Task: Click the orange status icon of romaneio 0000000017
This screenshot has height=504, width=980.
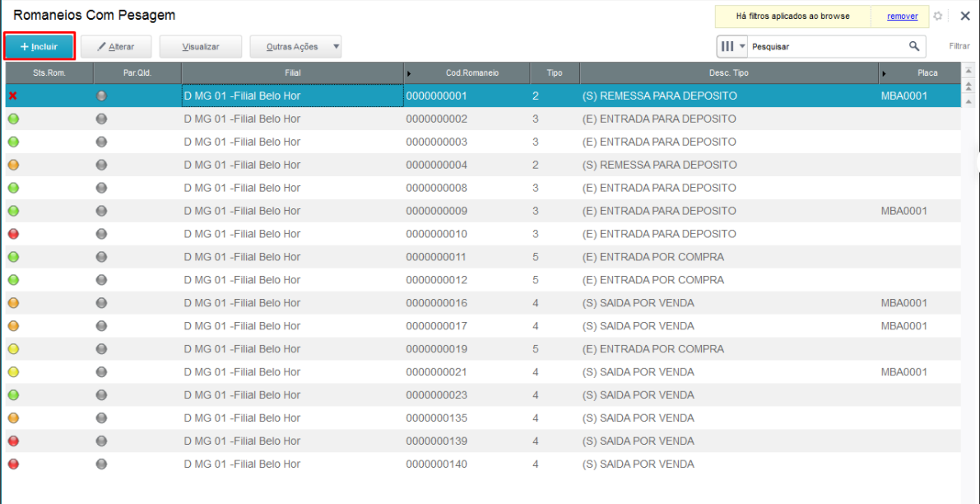Action: pos(13,326)
